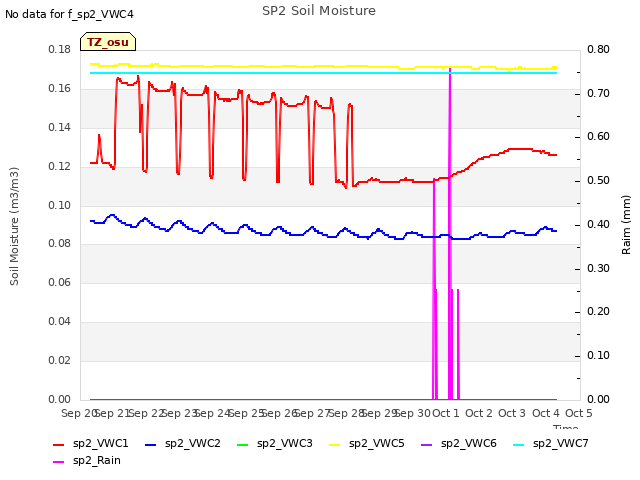This screenshot has width=640, height=480.
Task: Click the purple sp2_VWC6 legend swatch
Action: coord(427,444)
